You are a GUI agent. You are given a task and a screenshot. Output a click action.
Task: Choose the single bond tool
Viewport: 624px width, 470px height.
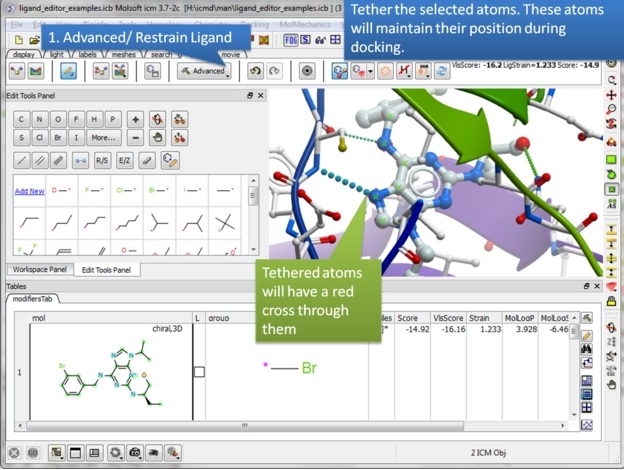tap(22, 160)
